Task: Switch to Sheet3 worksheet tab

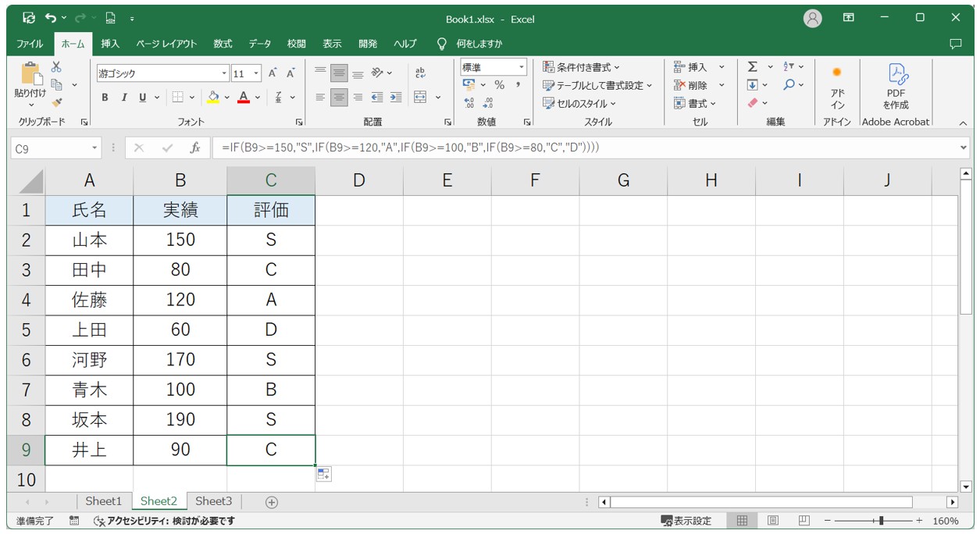Action: point(214,501)
